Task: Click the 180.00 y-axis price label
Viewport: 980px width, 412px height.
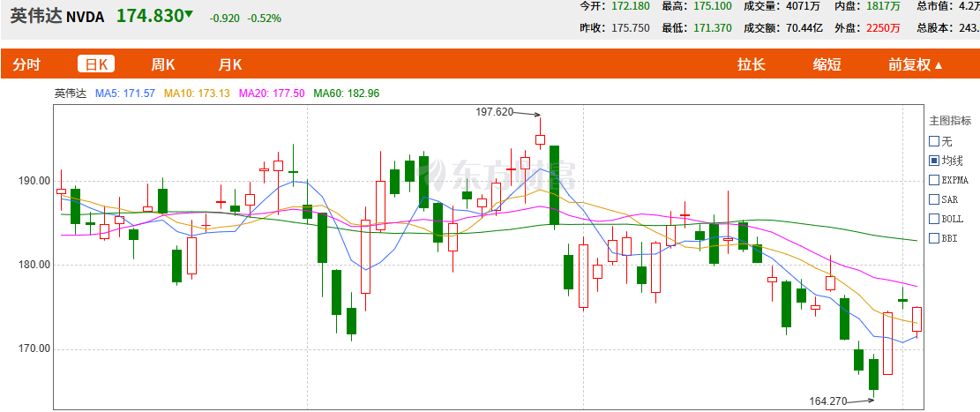Action: [36, 265]
